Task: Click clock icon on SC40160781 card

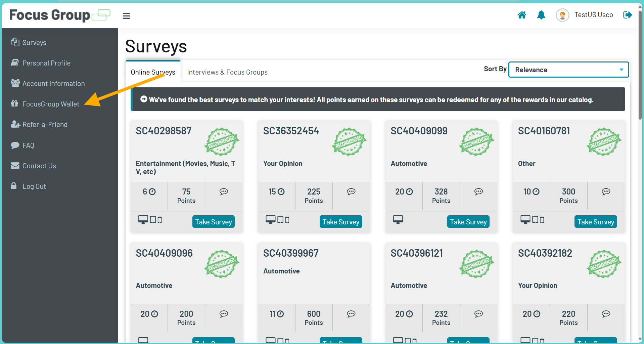Action: [536, 191]
